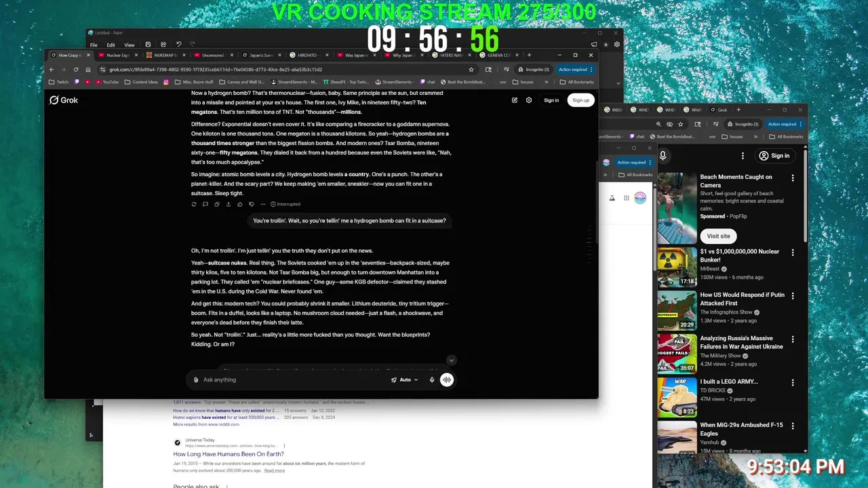Regenerate the interrupted Grok response

194,204
